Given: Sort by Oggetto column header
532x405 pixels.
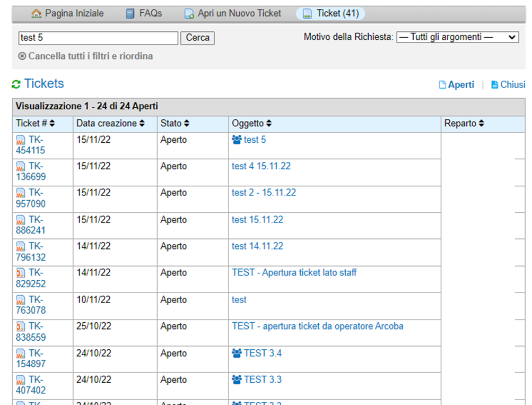Looking at the screenshot, I should (x=252, y=123).
